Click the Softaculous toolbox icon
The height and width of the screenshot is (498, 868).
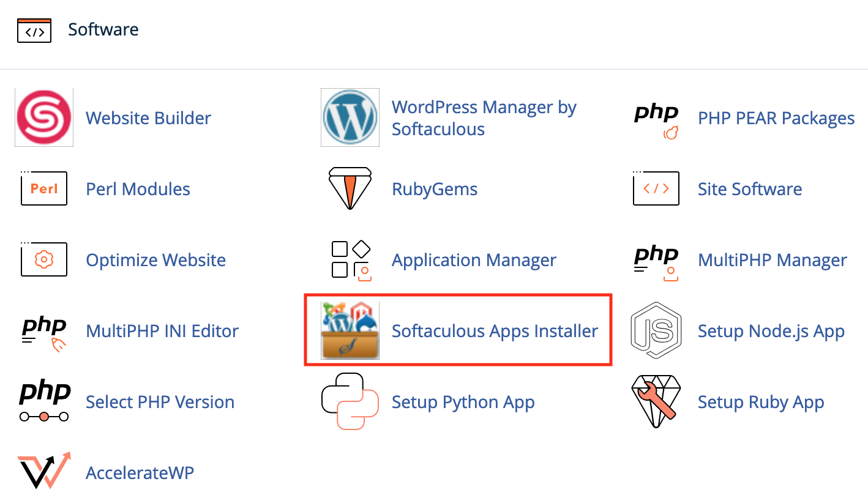(350, 330)
